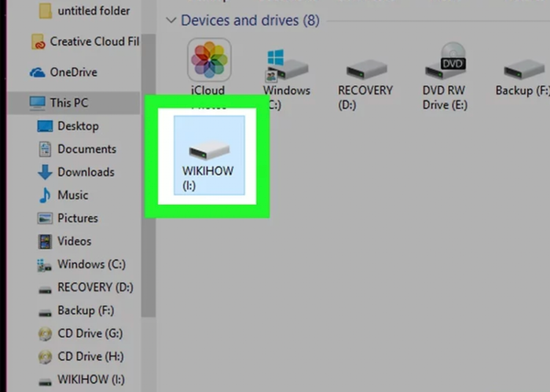Go to Documents in the sidebar

coord(86,148)
